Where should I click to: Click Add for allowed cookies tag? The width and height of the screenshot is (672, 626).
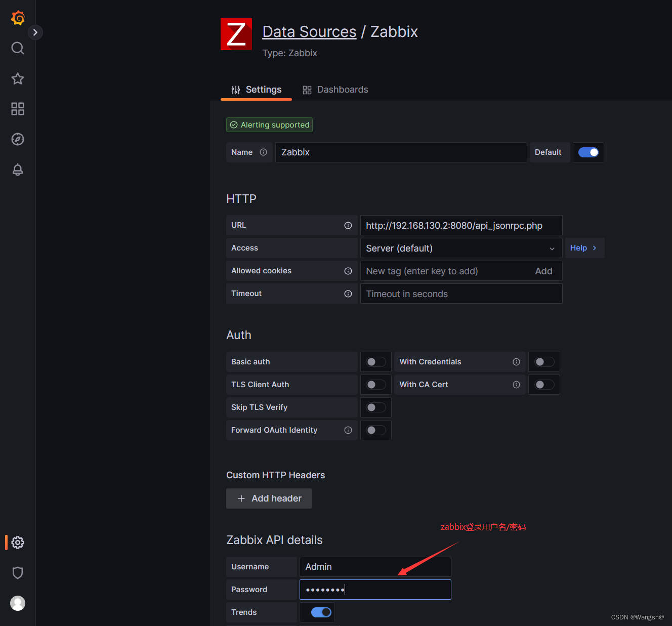pyautogui.click(x=544, y=271)
